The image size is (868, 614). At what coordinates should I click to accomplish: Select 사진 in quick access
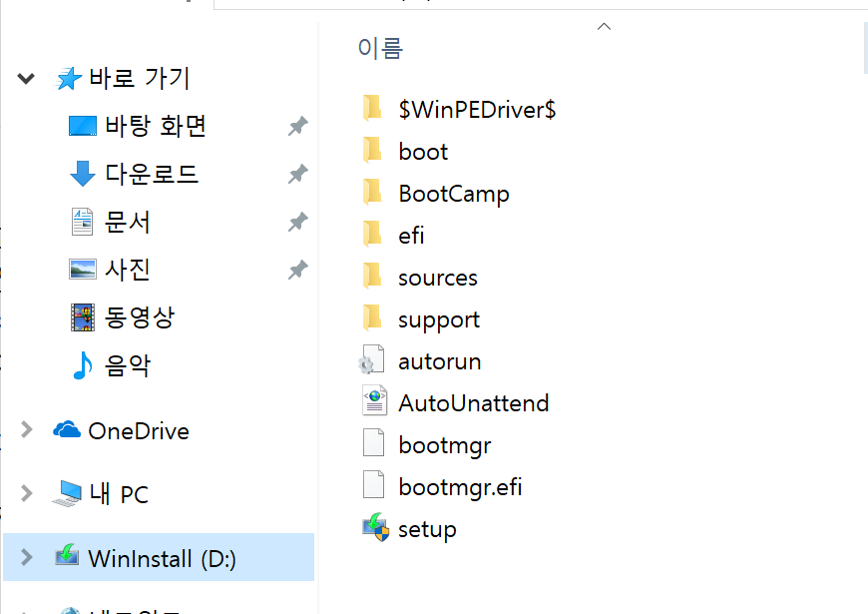click(x=128, y=270)
